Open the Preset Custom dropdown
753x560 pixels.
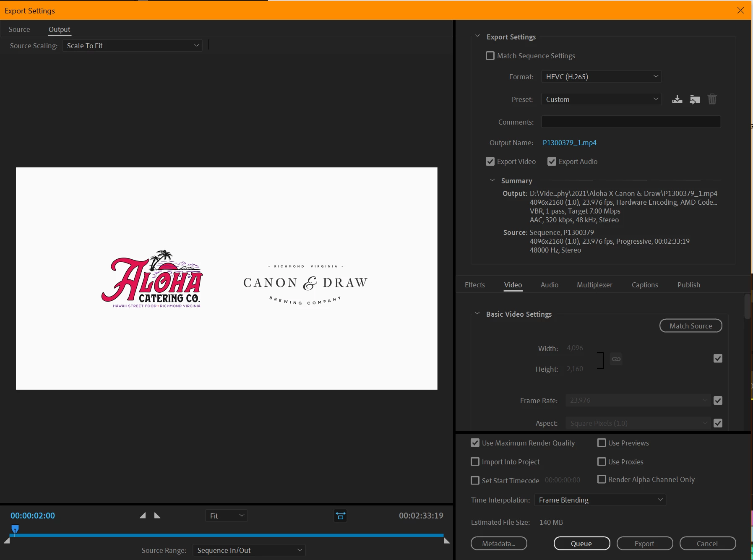[x=602, y=99]
